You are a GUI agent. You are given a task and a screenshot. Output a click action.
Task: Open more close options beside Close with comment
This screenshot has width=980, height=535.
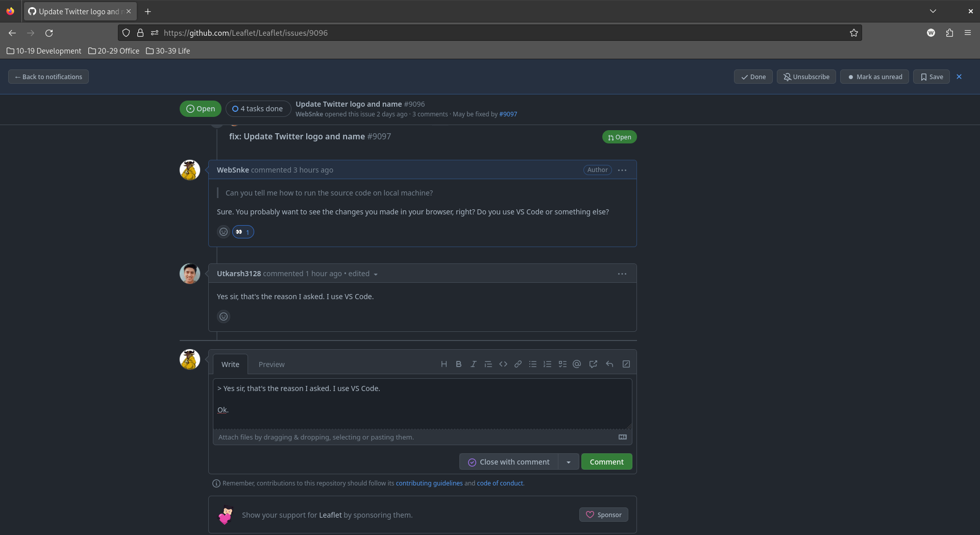tap(569, 461)
